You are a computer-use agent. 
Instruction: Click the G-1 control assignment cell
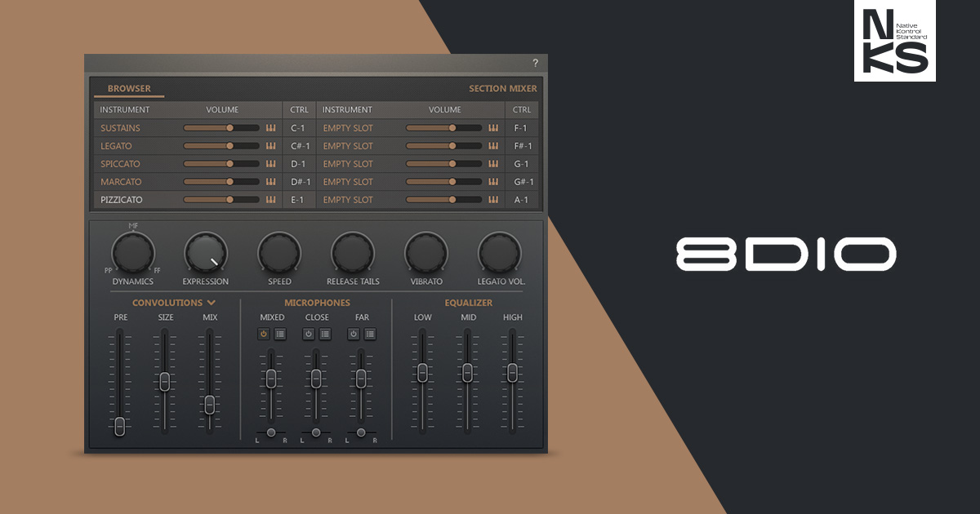click(522, 163)
